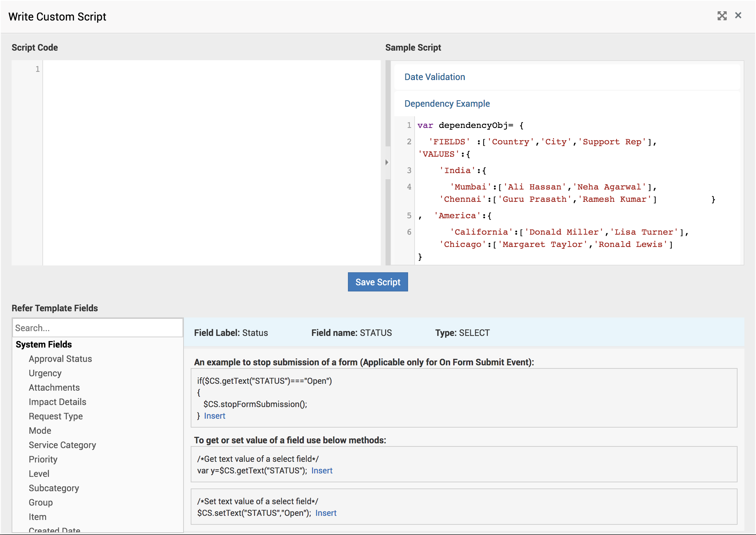Collapse the Dependency Example sample script
Image resolution: width=756 pixels, height=535 pixels.
(447, 104)
